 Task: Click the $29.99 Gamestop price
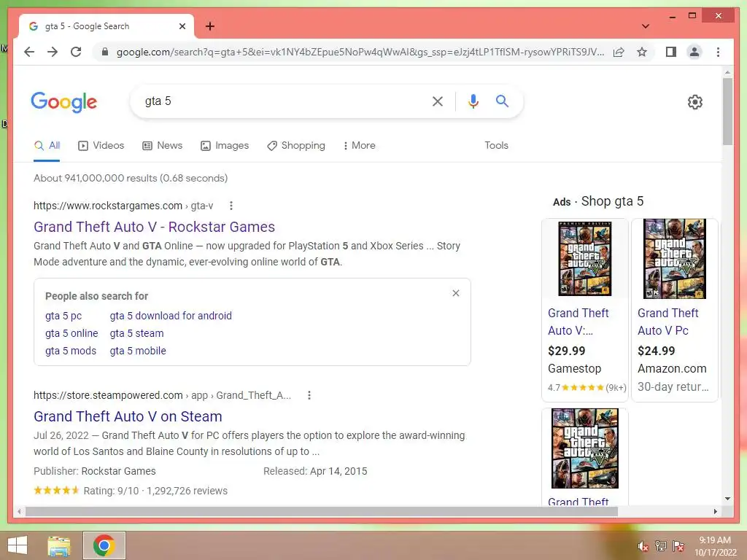566,351
